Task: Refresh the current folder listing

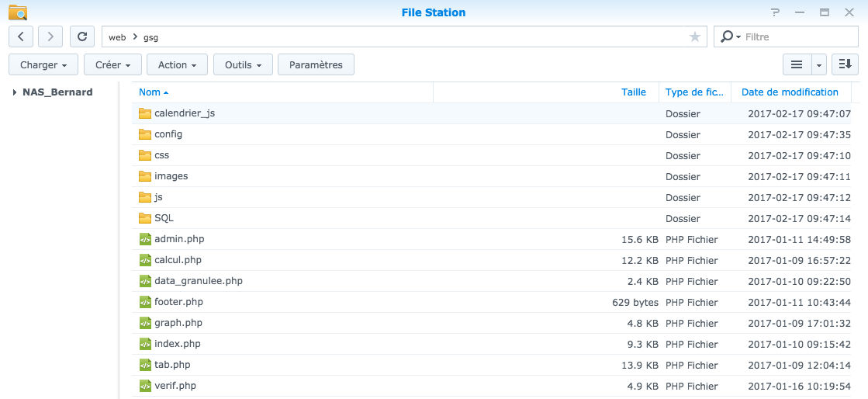Action: 82,36
